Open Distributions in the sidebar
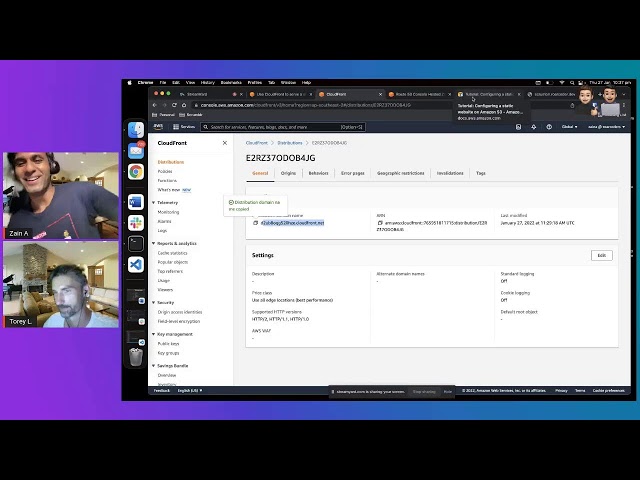Viewport: 640px width, 480px height. tap(171, 162)
